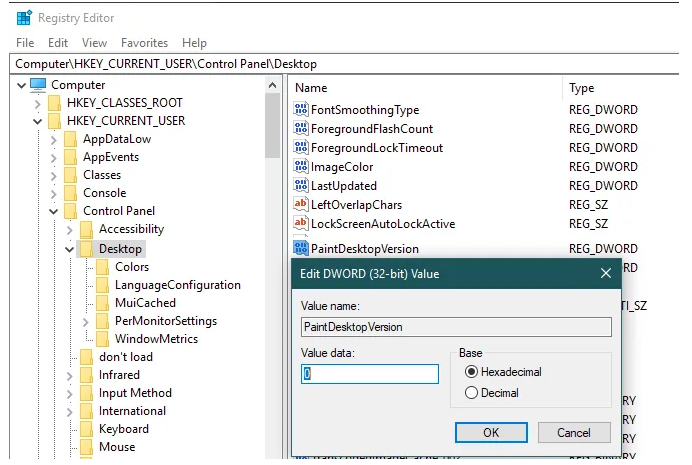
Task: Click the WindowMetrics folder icon
Action: tap(102, 339)
